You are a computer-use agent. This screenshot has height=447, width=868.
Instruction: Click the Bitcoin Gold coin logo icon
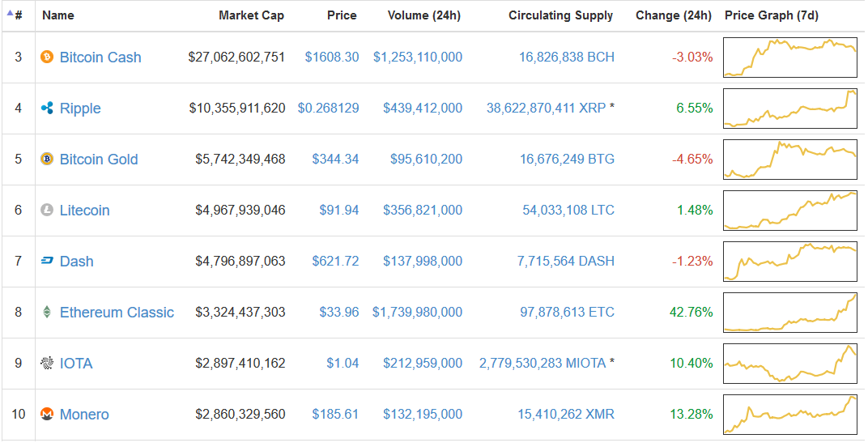47,160
